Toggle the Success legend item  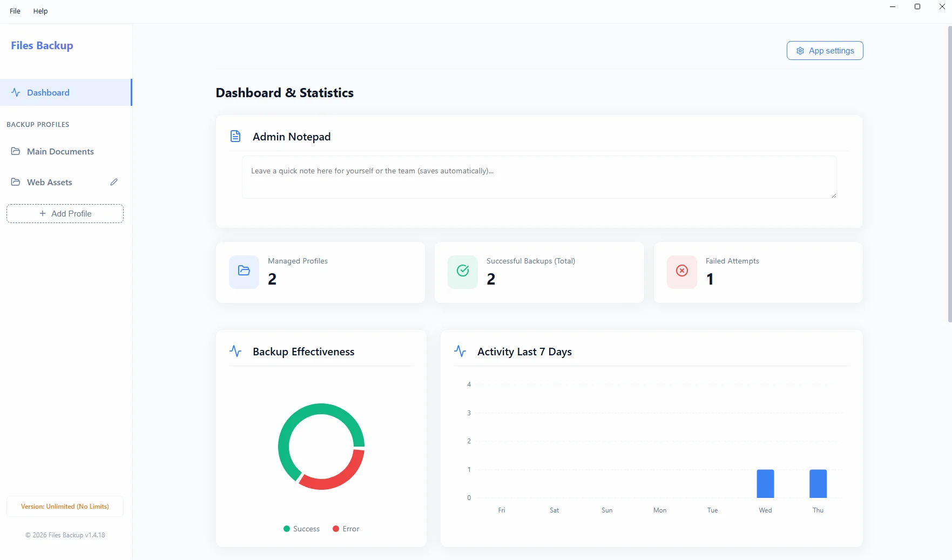301,529
